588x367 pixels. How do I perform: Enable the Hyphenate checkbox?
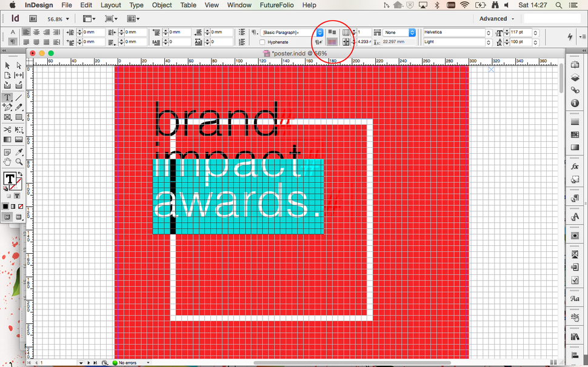(x=261, y=41)
